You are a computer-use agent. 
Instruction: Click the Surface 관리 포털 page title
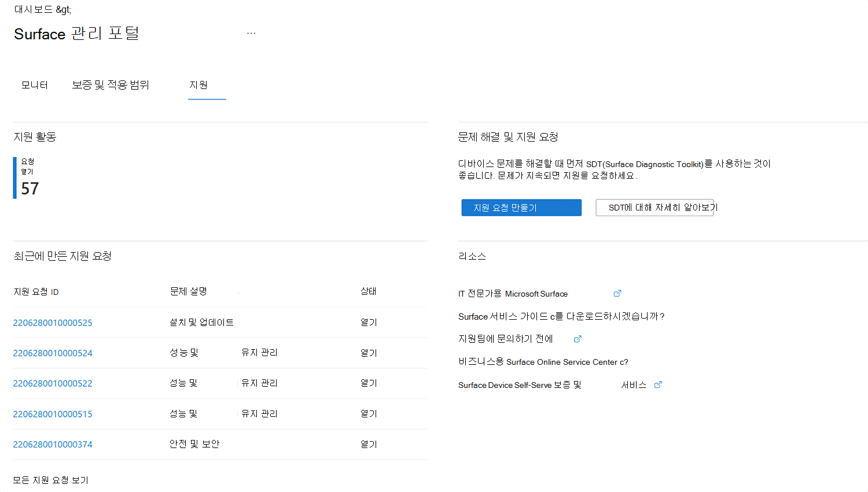(x=76, y=34)
